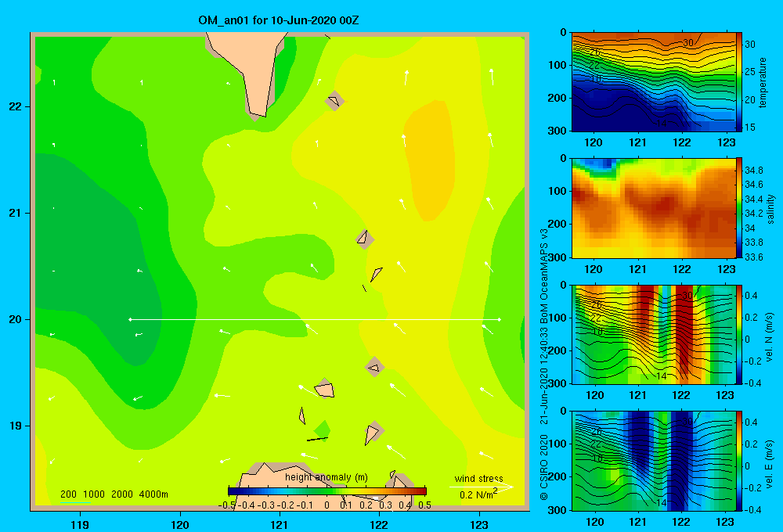The image size is (783, 532).
Task: Open the salinity section panel
Action: [x=654, y=208]
